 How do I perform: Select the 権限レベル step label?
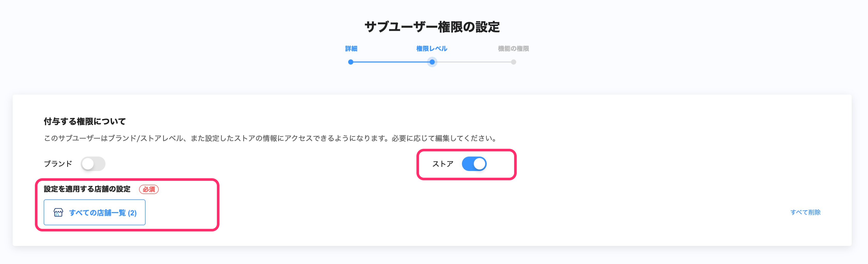click(432, 49)
